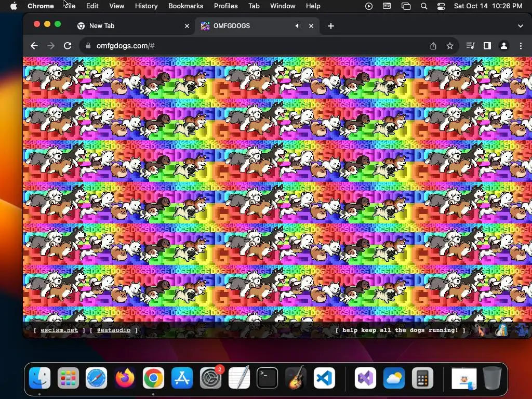This screenshot has width=532, height=399.
Task: Select the OMFGDOGS tab
Action: (257, 26)
